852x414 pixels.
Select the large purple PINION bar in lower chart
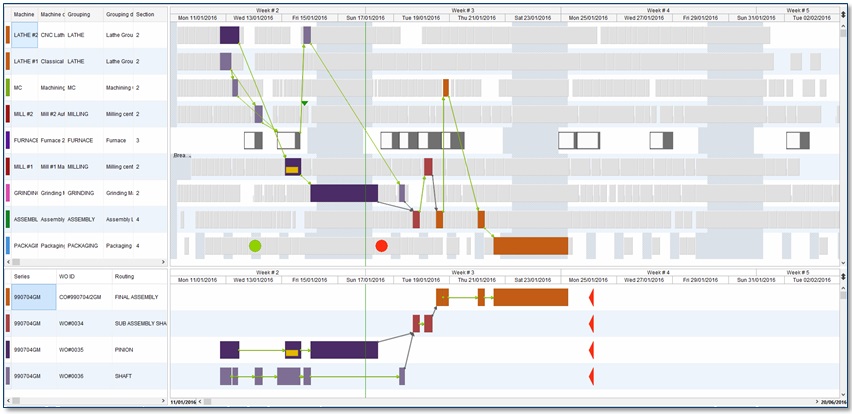coord(344,349)
